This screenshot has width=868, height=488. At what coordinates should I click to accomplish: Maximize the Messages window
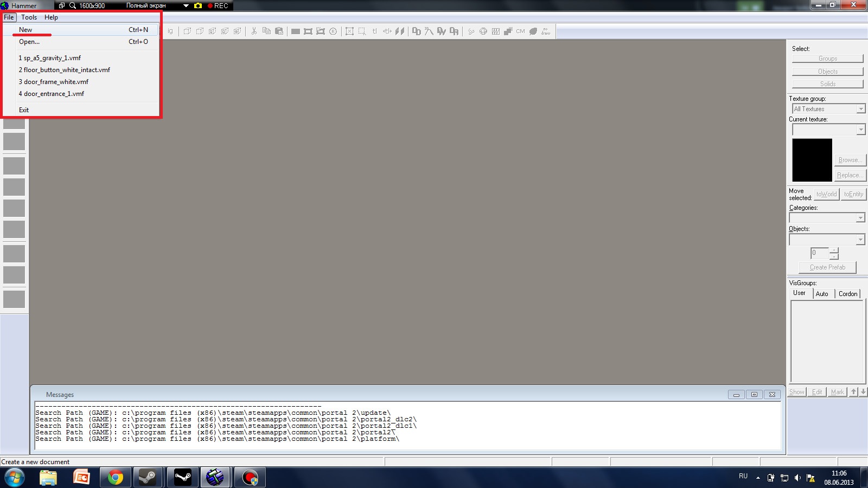(754, 395)
